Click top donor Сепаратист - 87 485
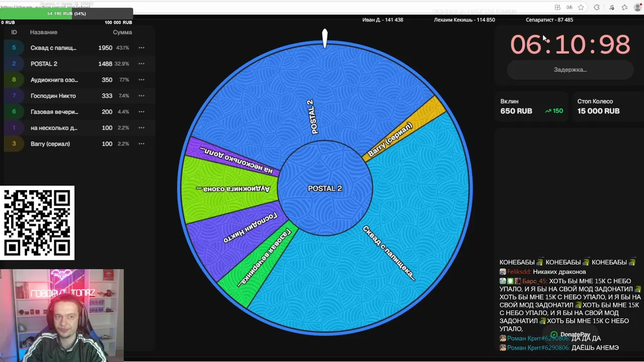 [549, 20]
